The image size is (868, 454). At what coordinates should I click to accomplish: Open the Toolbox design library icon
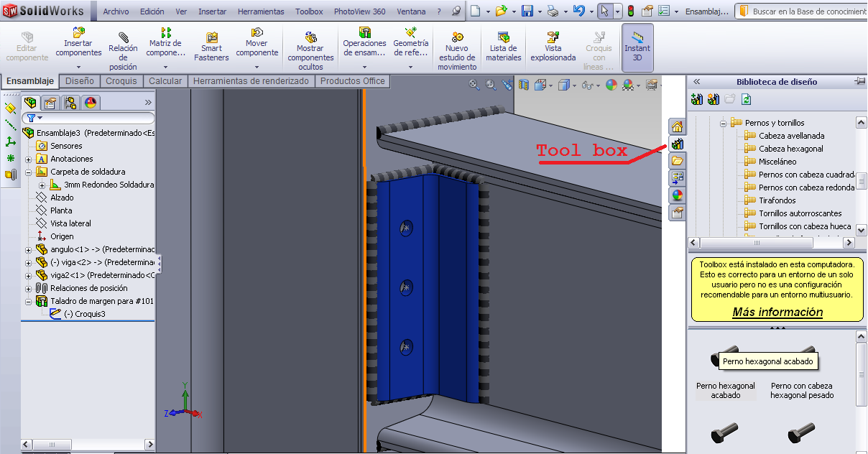677,144
